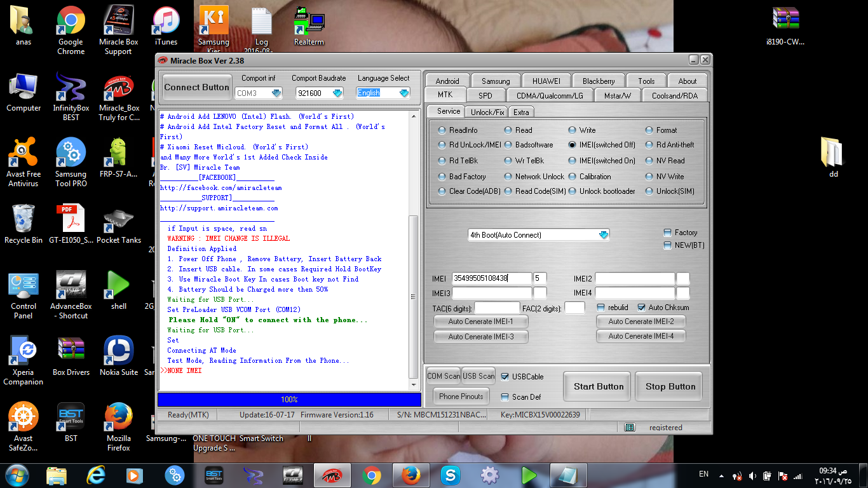This screenshot has height=488, width=868.
Task: Open the GT-E1050 PDF file icon
Action: (x=71, y=224)
